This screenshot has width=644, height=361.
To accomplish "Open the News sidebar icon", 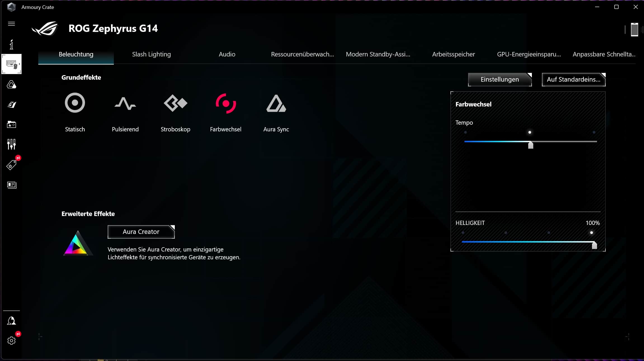I will 11,185.
